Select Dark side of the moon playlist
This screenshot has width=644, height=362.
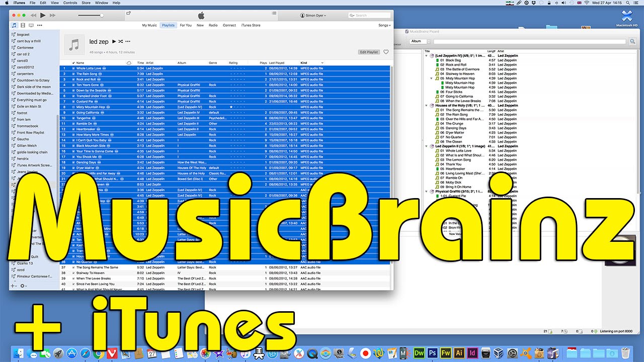click(33, 87)
